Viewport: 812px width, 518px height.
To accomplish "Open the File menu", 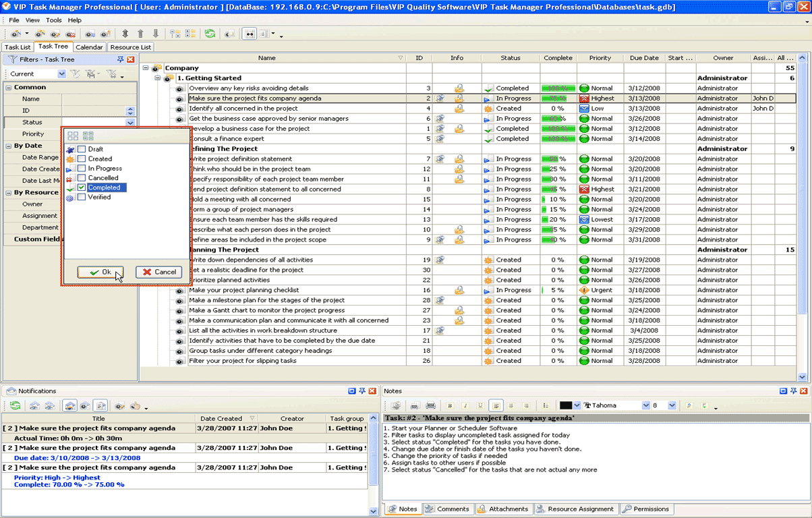I will (x=14, y=20).
